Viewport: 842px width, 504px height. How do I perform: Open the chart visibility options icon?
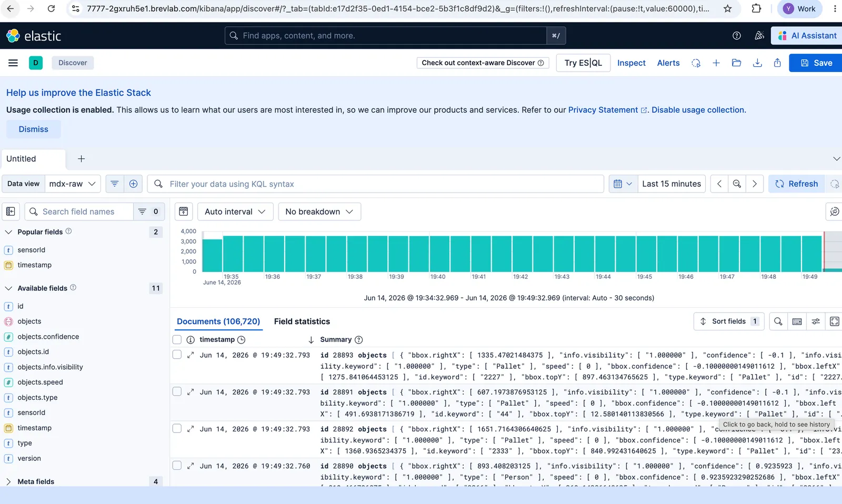point(184,211)
